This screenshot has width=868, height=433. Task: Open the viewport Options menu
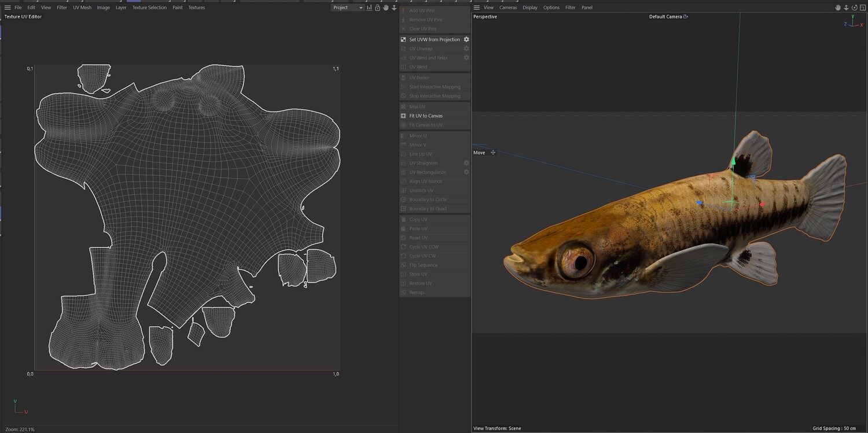551,8
